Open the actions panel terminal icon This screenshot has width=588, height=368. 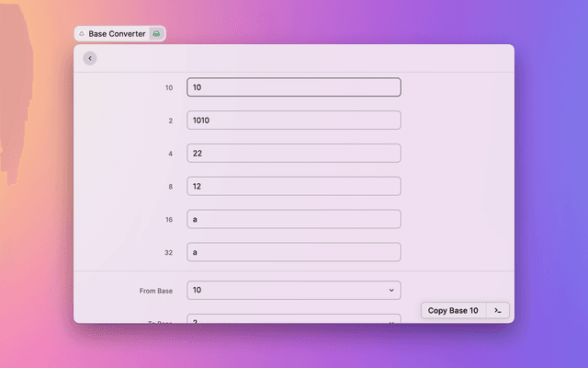497,311
